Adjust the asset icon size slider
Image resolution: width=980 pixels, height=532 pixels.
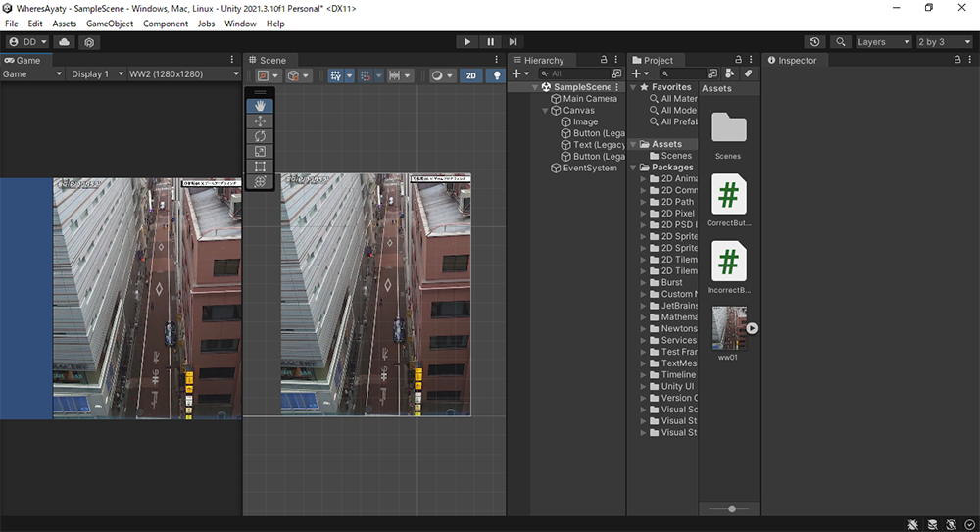click(x=732, y=508)
